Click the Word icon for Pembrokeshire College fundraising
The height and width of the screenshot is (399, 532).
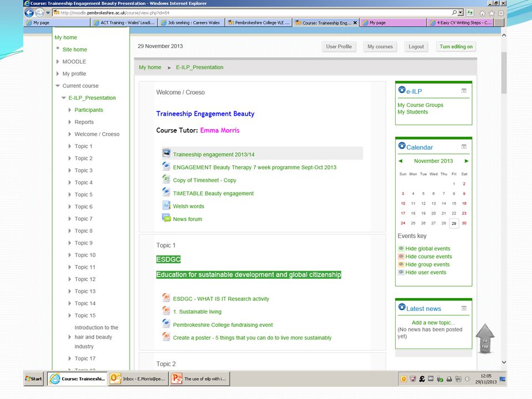pyautogui.click(x=166, y=323)
